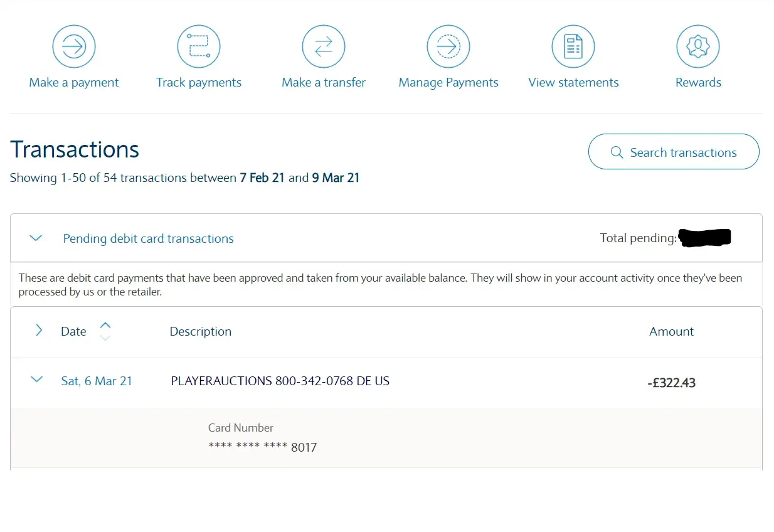
Task: Sort dates ascending with the up arrow
Action: (105, 325)
